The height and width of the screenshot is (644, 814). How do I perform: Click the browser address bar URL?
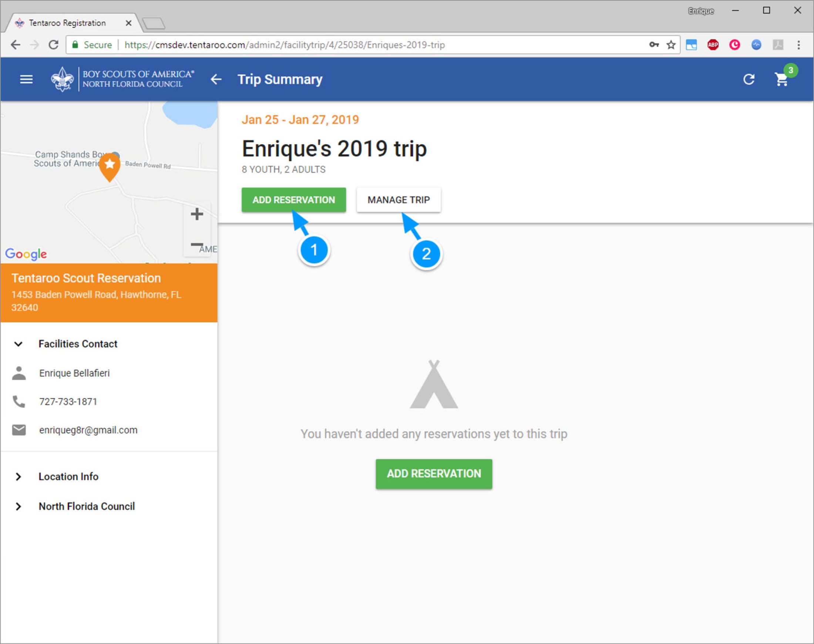click(x=285, y=45)
